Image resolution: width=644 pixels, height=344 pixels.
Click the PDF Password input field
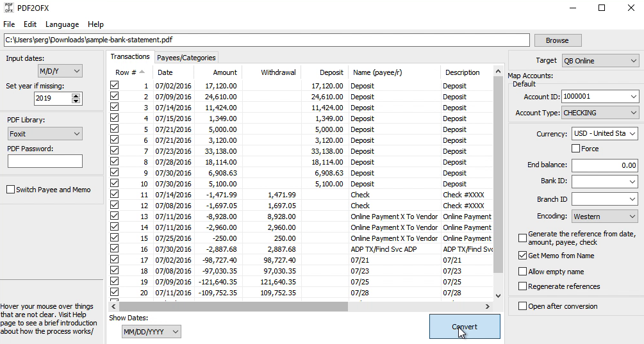pyautogui.click(x=45, y=161)
